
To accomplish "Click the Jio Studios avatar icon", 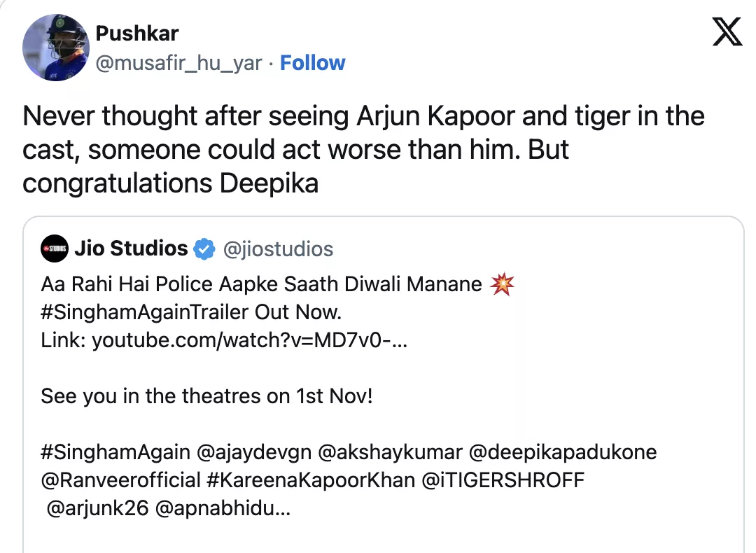I will pos(54,248).
